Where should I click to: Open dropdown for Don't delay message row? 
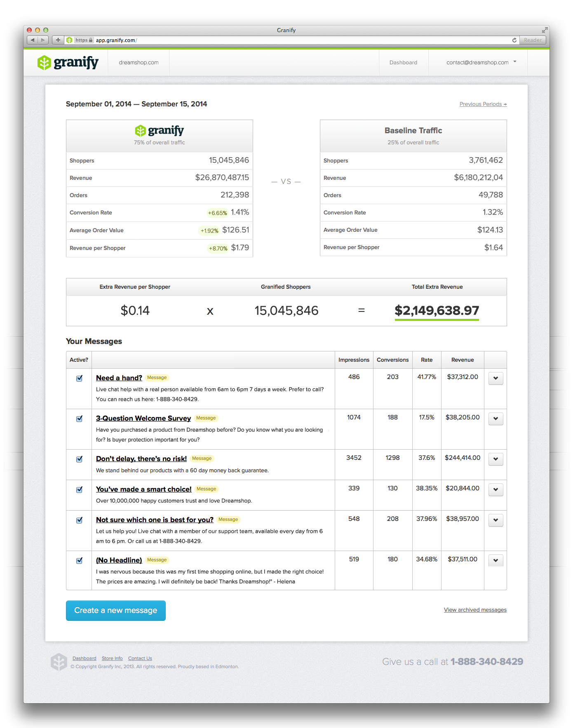point(496,459)
